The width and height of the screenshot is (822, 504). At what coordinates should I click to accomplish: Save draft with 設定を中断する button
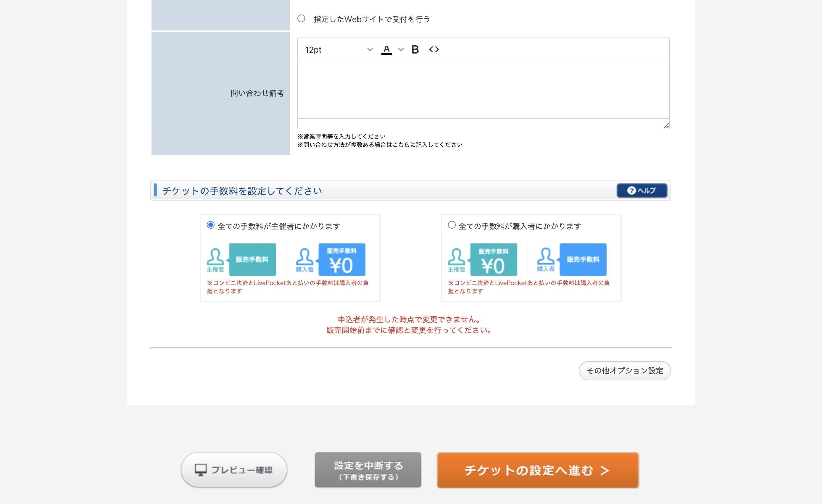[368, 469]
